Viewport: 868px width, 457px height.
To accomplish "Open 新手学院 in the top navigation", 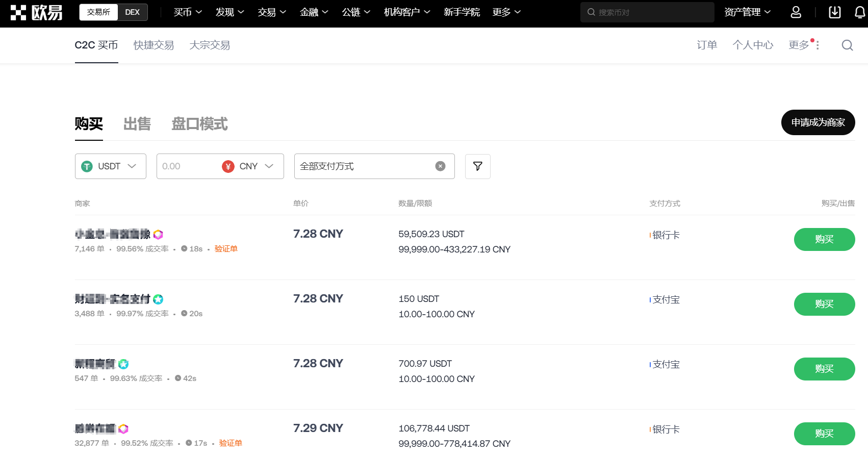I will (462, 12).
